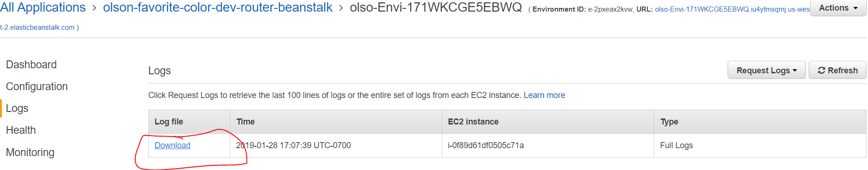Select Logs sidebar item

point(17,108)
